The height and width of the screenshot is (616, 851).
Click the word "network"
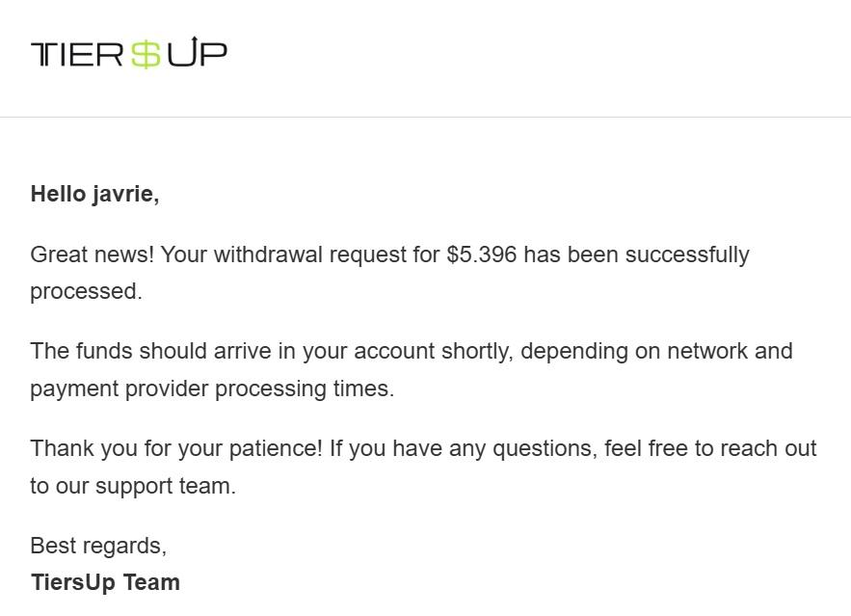coord(707,351)
